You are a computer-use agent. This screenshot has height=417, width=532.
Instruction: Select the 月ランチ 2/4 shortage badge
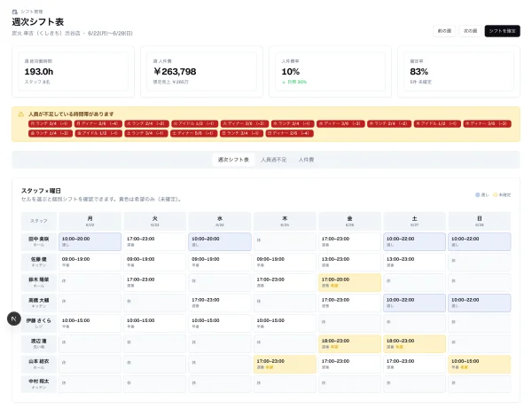[x=51, y=123]
